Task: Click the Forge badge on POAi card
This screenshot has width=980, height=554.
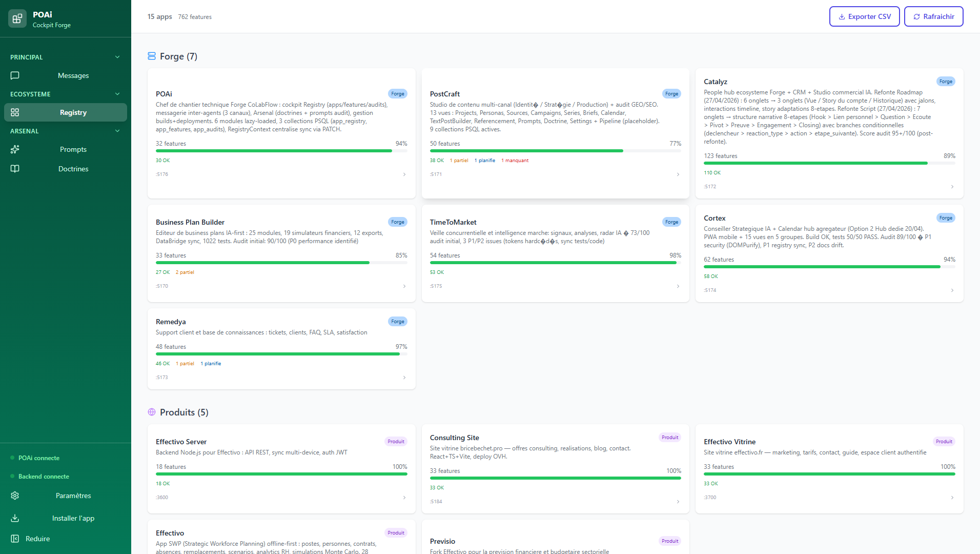Action: click(398, 94)
